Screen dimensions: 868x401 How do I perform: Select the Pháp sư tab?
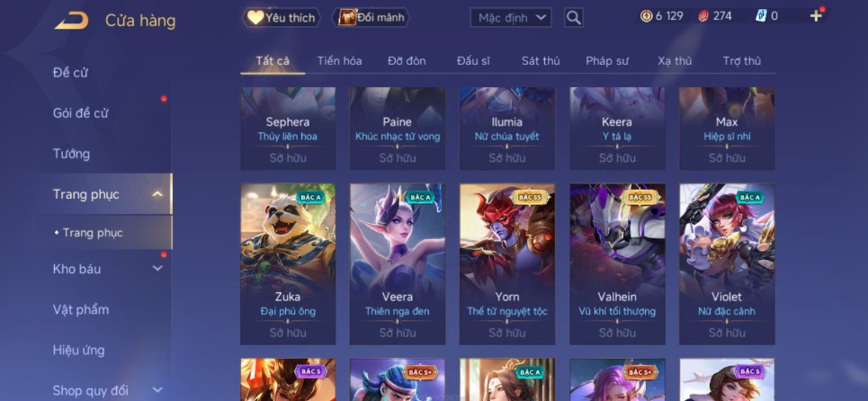pos(607,61)
